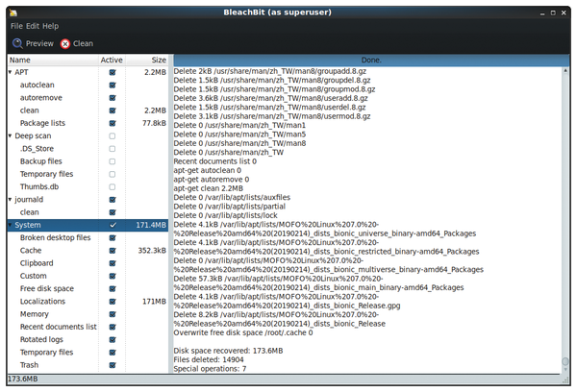Collapse the journald group

pos(11,199)
